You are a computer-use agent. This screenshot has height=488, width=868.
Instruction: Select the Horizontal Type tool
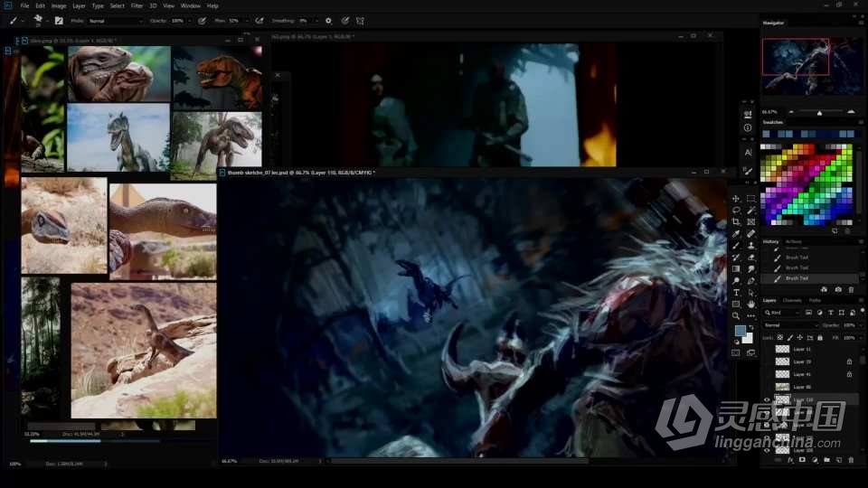(736, 293)
